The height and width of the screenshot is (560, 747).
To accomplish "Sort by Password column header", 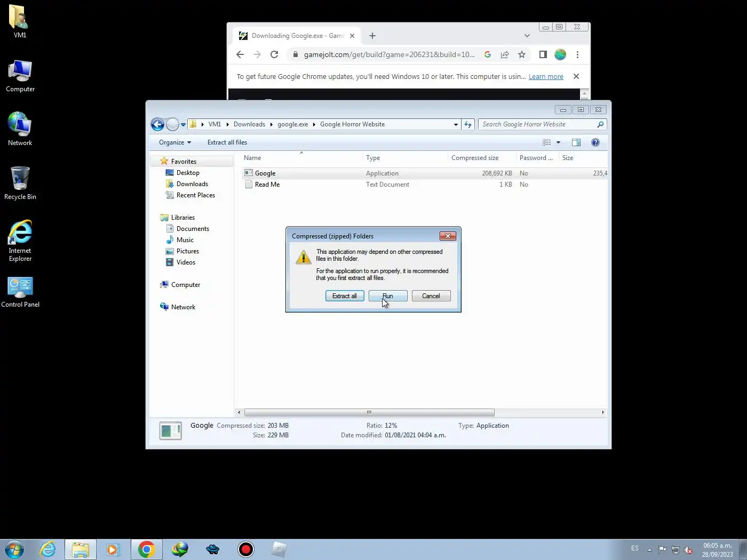I will tap(537, 158).
